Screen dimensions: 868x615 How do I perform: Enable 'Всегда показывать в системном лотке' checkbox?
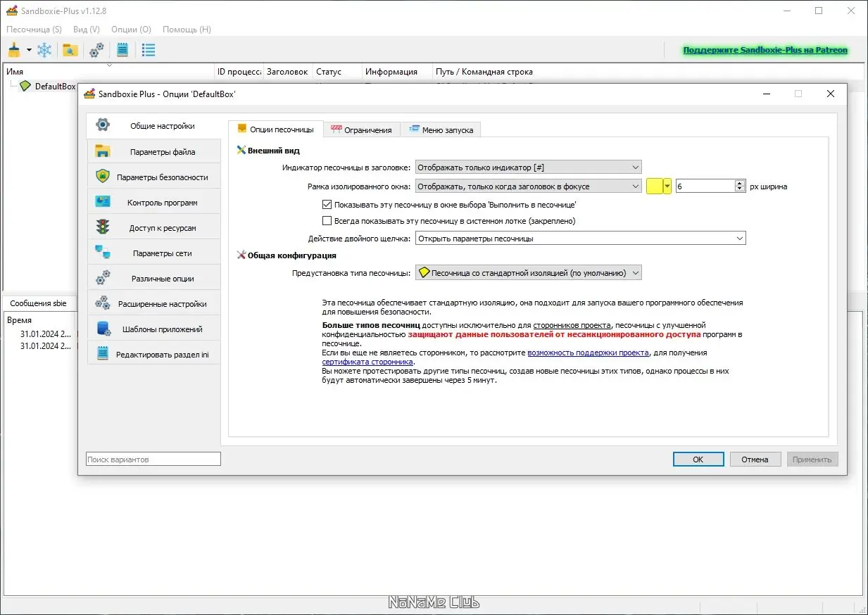point(327,221)
